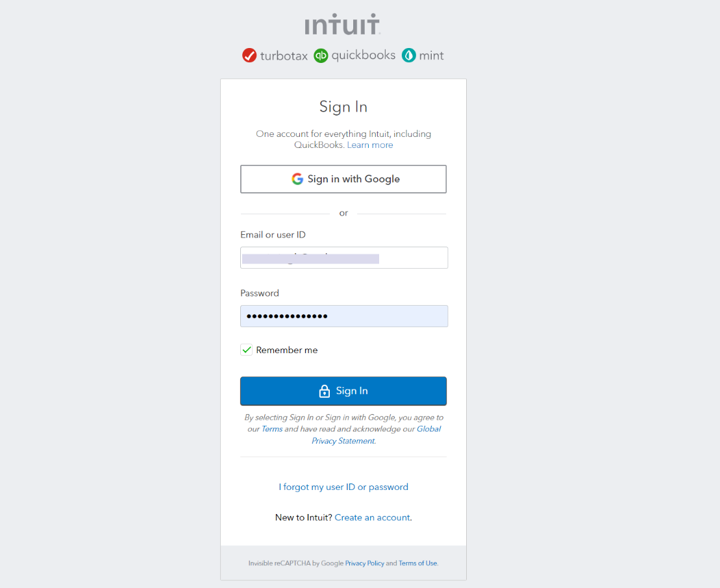This screenshot has width=720, height=588.
Task: Click the green checkmark beside Remember me
Action: point(246,349)
